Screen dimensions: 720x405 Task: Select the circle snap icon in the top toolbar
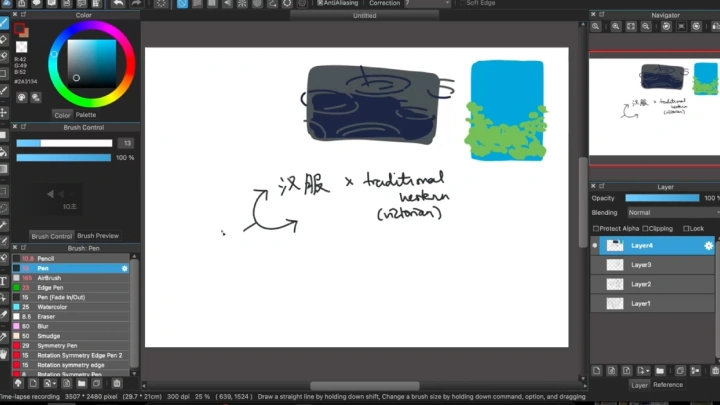257,4
